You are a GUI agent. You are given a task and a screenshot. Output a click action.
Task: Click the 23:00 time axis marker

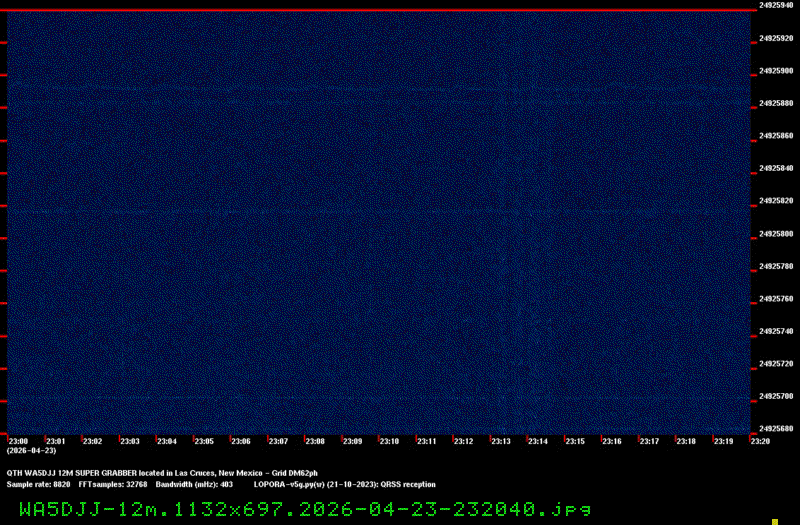pos(18,441)
